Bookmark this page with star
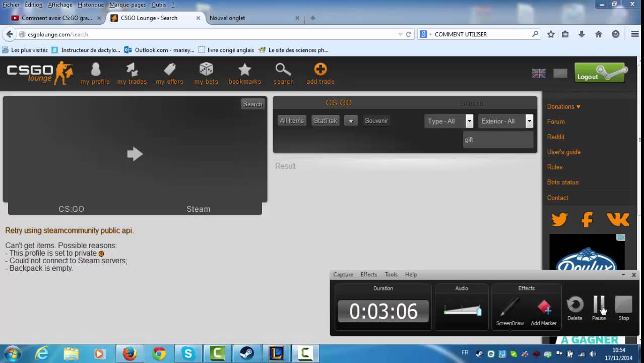Image resolution: width=644 pixels, height=363 pixels. pos(551,34)
